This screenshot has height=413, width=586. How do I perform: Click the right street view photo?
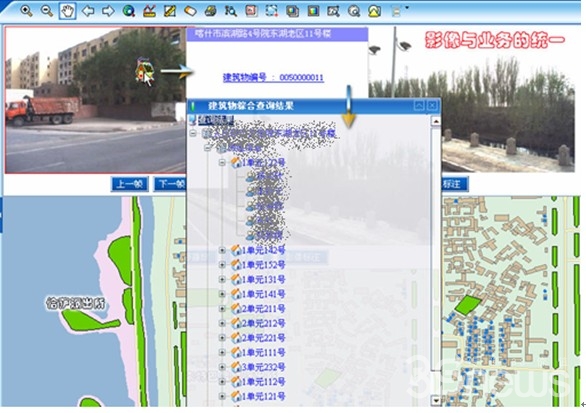(x=471, y=99)
